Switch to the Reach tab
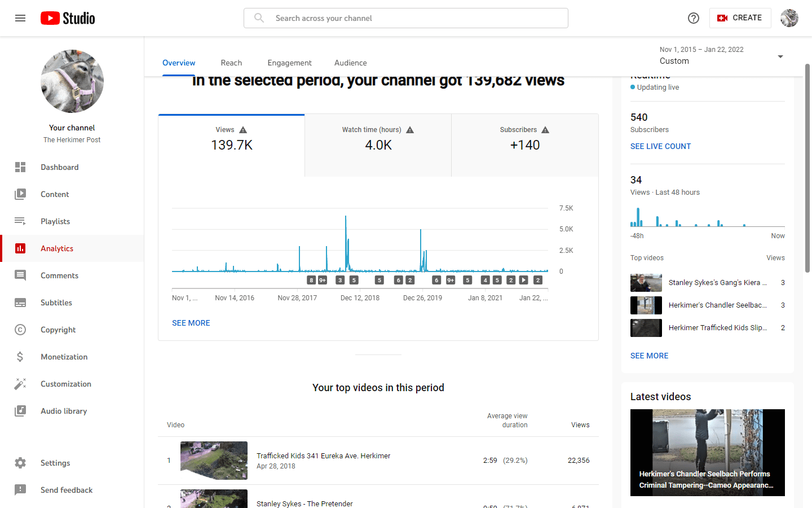Screen dimensions: 812x508 coord(231,63)
